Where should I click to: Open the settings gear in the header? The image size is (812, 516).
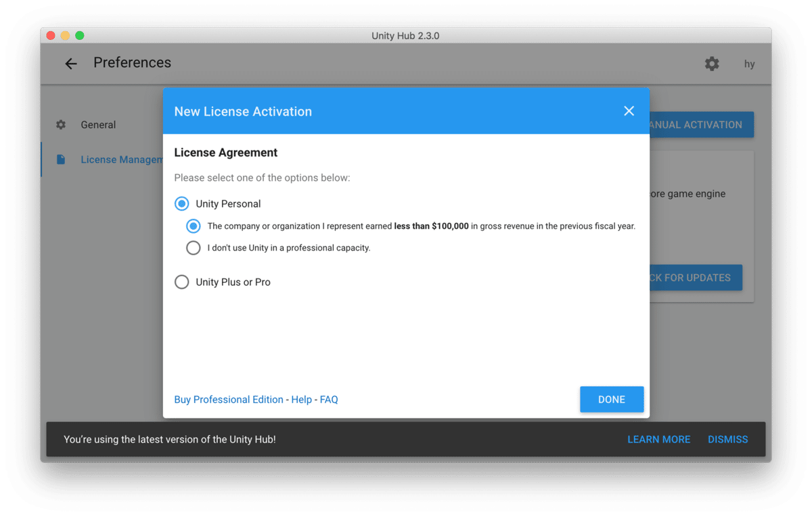712,64
